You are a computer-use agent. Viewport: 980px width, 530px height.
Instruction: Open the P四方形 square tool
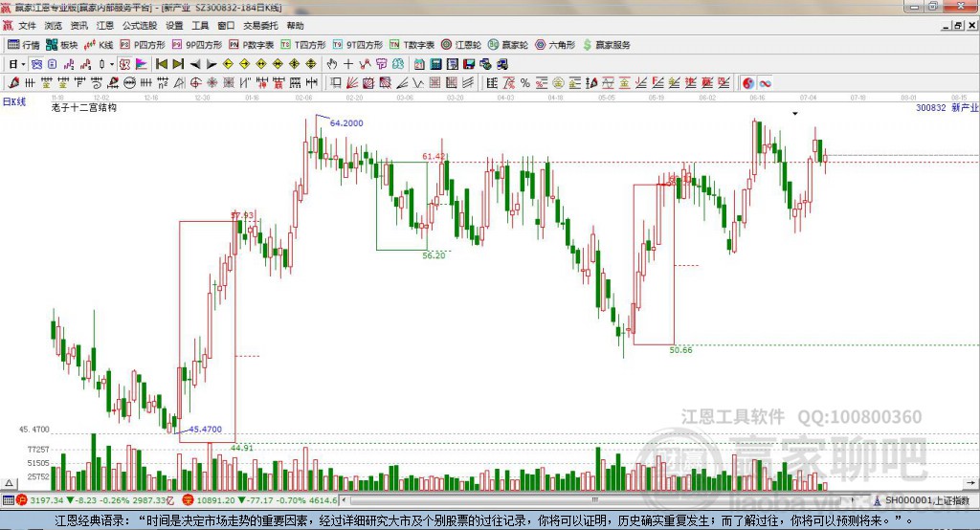pos(143,45)
